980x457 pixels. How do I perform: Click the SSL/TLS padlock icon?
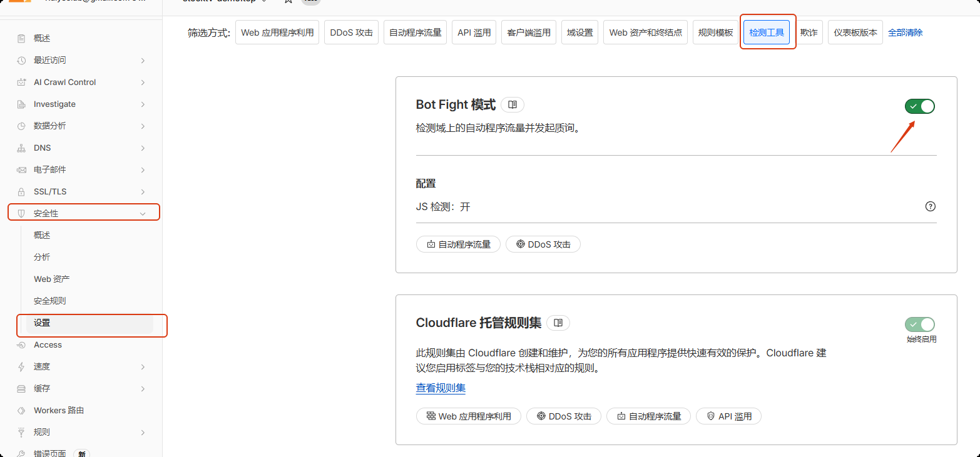21,192
